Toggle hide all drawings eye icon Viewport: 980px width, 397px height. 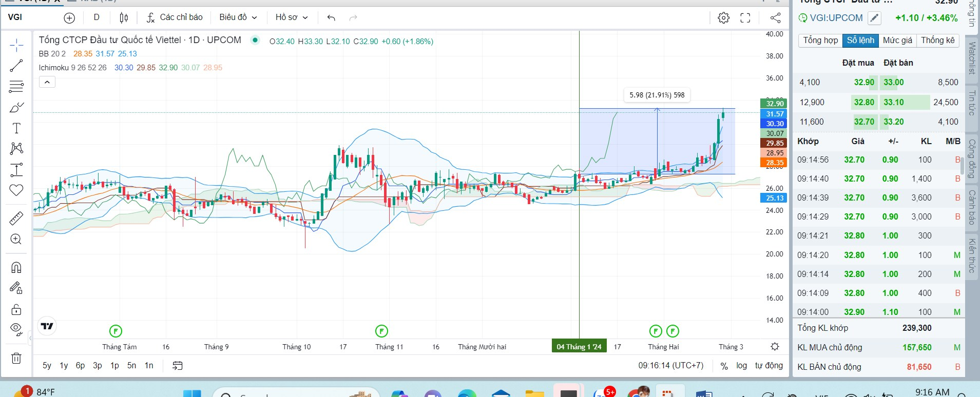point(16,329)
